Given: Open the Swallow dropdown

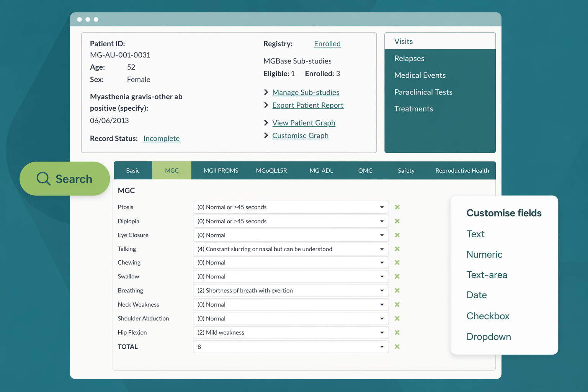Looking at the screenshot, I should [291, 276].
